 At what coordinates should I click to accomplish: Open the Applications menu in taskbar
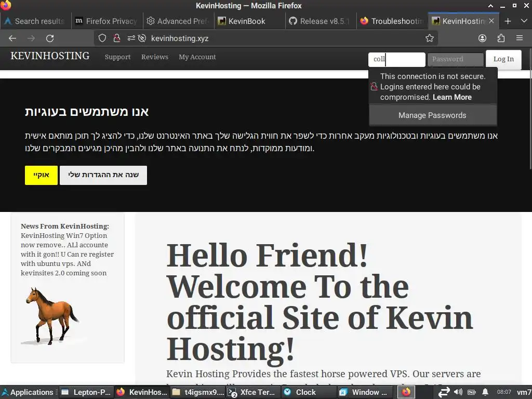pyautogui.click(x=29, y=392)
